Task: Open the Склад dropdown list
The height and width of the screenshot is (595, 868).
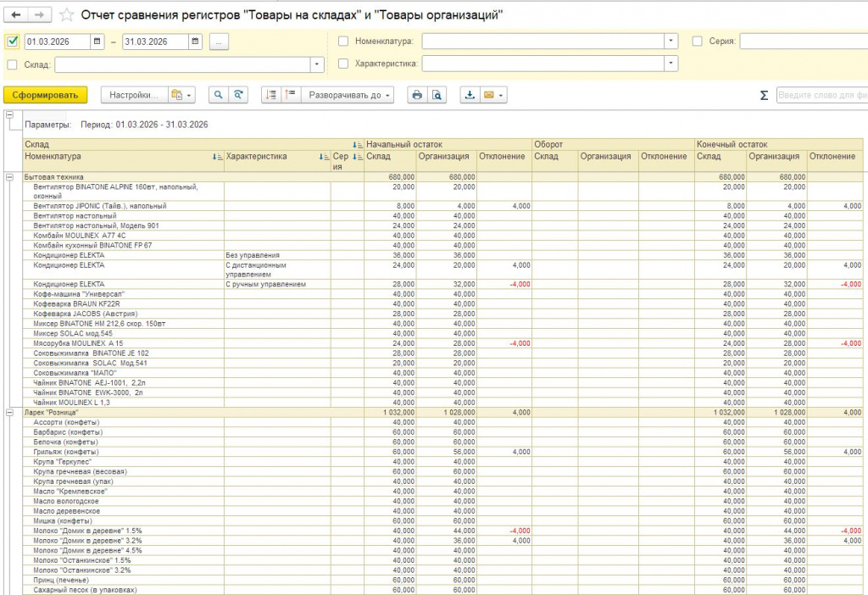Action: coord(318,64)
